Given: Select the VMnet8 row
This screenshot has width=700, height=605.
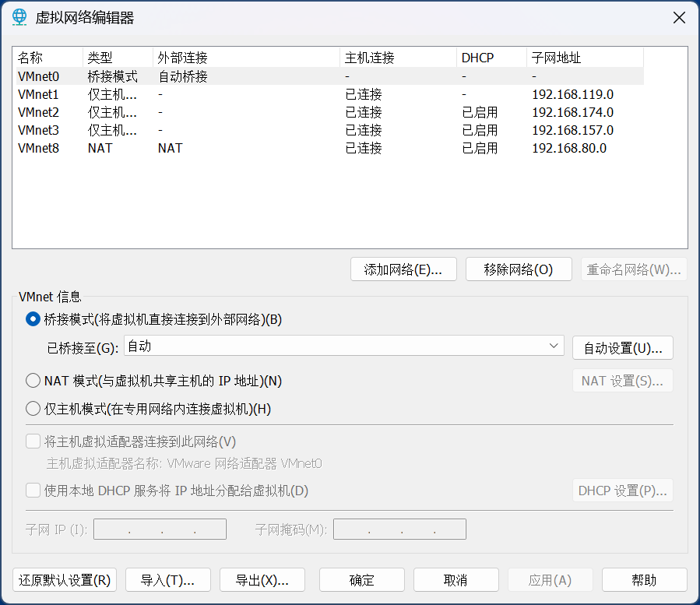Looking at the screenshot, I should pyautogui.click(x=330, y=148).
